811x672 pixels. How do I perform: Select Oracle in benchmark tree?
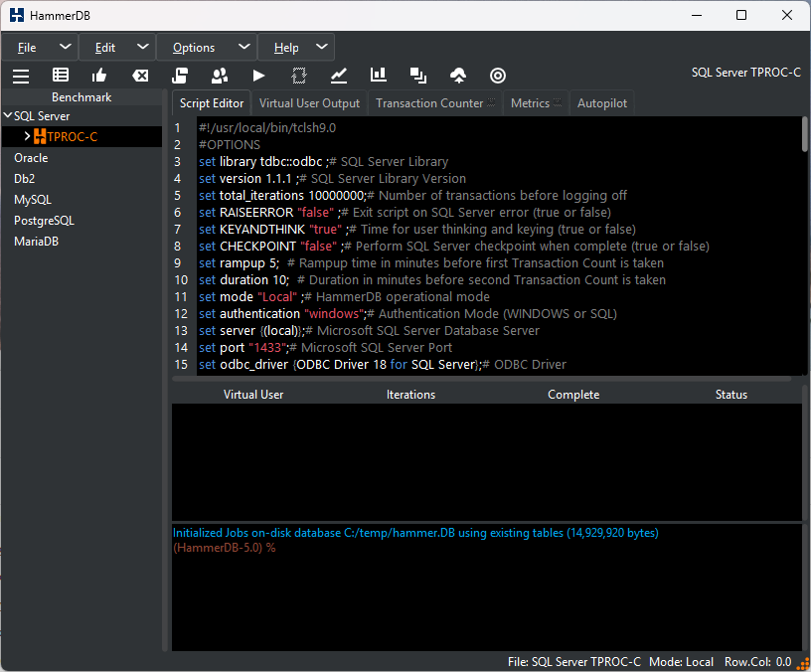coord(31,158)
